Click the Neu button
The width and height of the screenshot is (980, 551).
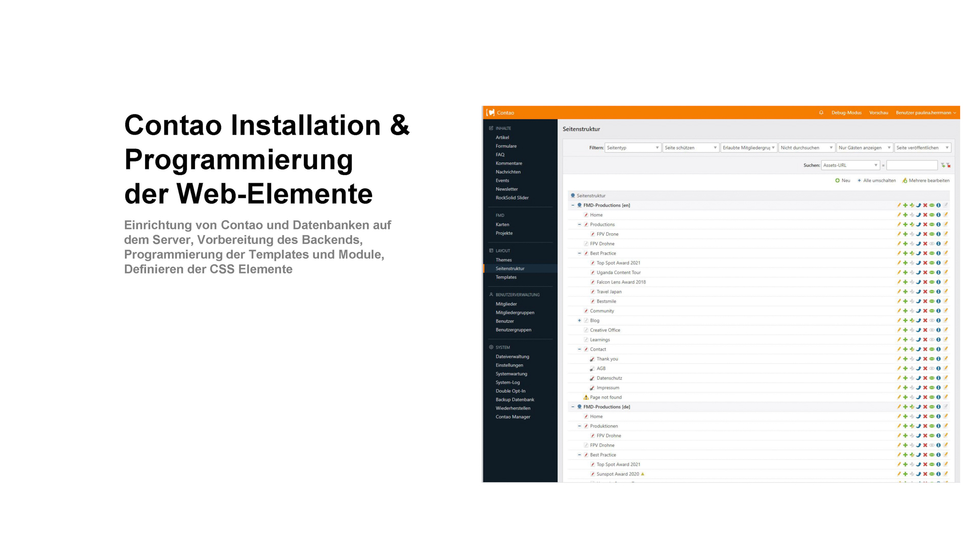point(843,181)
